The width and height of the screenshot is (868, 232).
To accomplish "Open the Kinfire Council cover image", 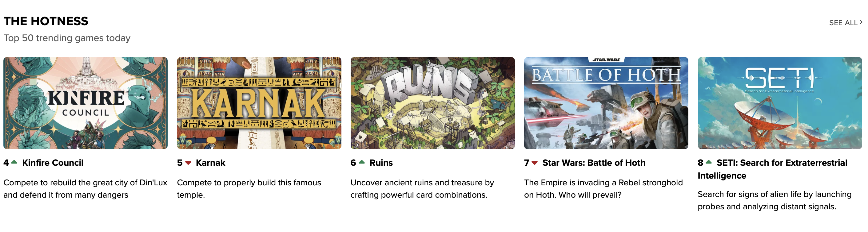I will 86,103.
